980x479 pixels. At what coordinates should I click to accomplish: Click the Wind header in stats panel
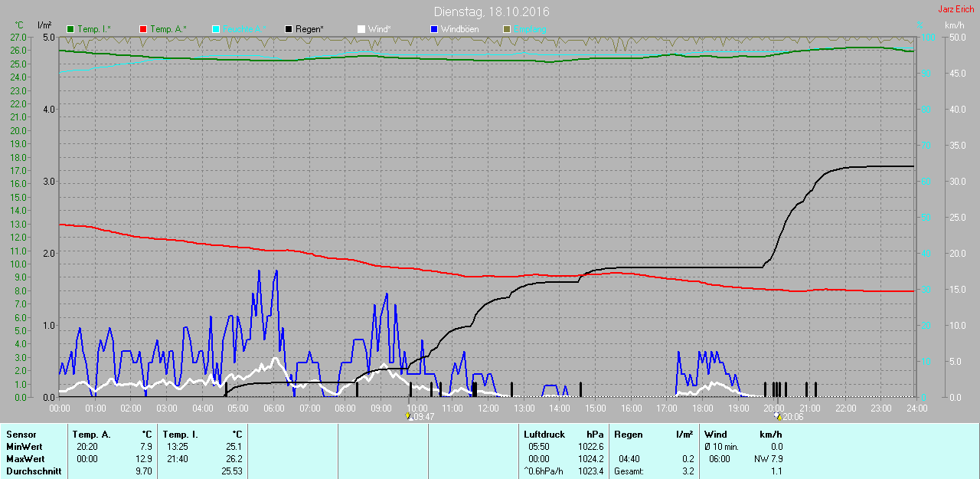pyautogui.click(x=716, y=435)
